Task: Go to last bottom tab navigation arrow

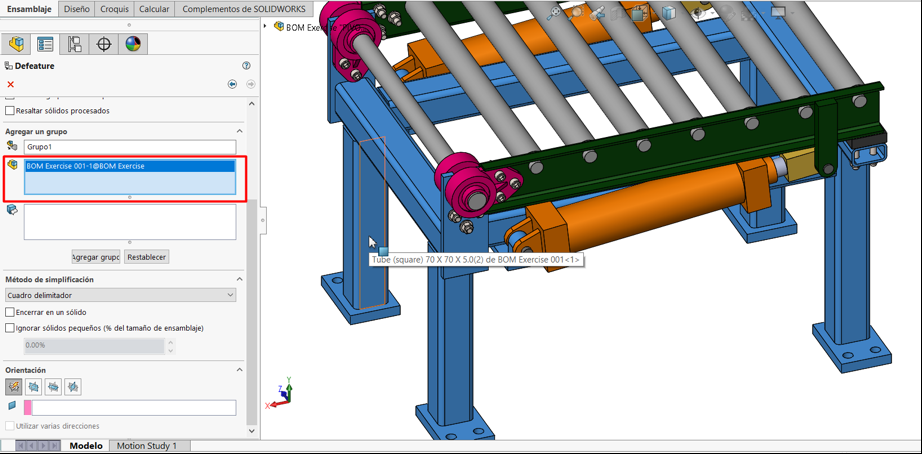Action: (x=55, y=446)
